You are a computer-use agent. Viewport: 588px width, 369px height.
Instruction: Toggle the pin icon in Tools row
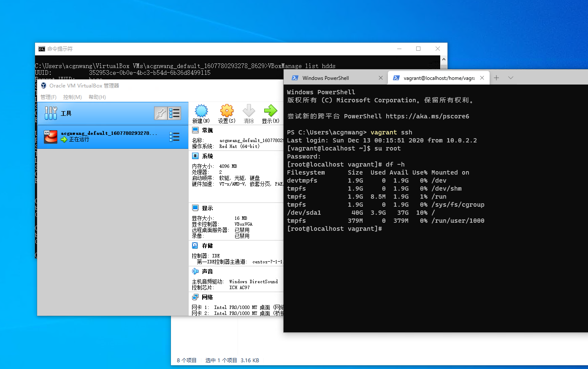coord(161,113)
